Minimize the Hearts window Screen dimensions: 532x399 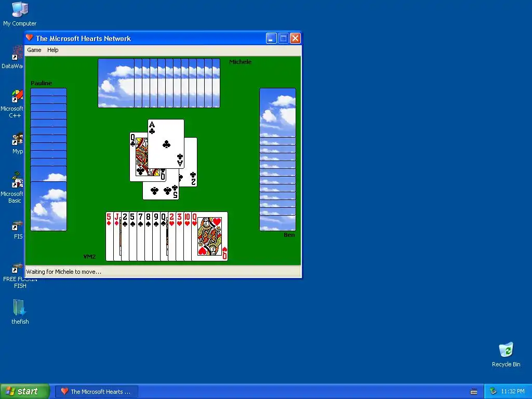click(271, 38)
